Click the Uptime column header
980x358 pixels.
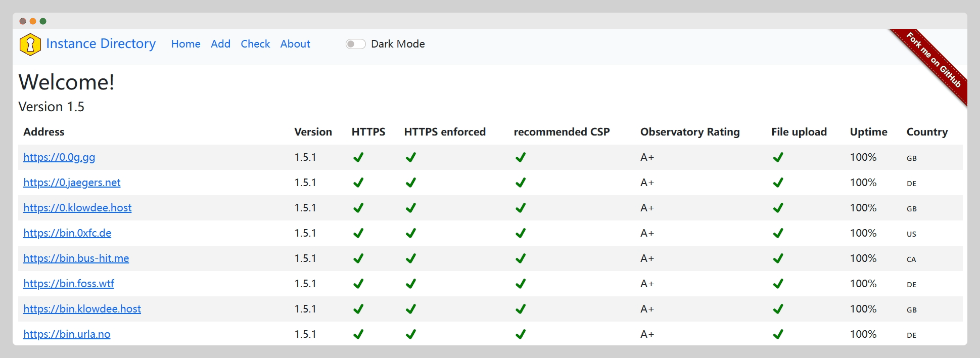click(x=868, y=132)
